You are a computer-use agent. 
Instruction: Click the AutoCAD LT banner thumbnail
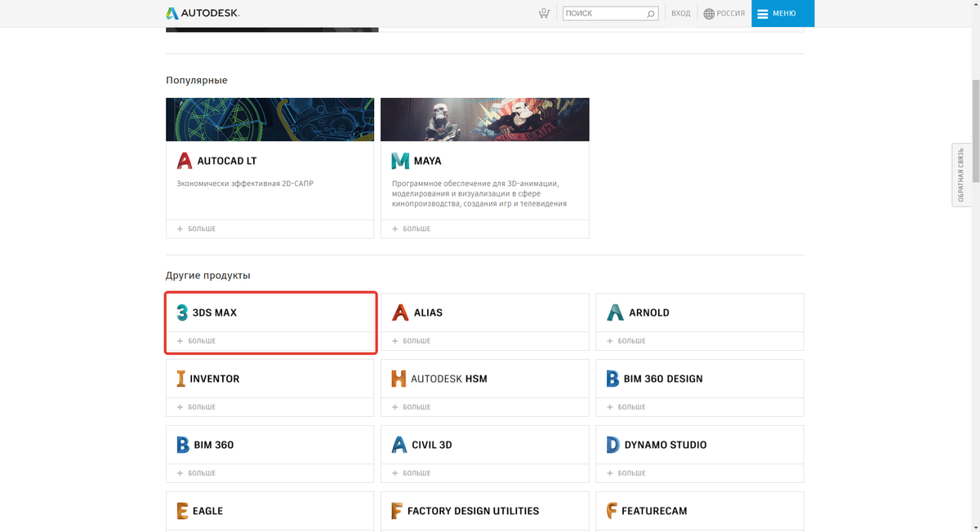(x=269, y=118)
